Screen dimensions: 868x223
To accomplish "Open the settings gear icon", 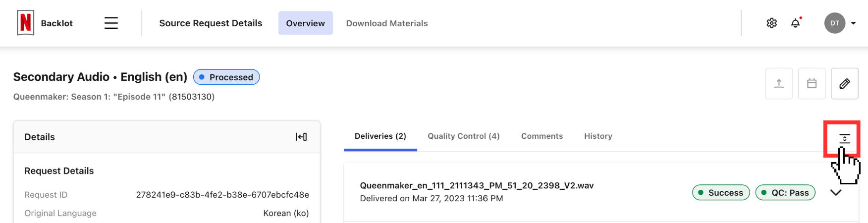I will click(771, 23).
